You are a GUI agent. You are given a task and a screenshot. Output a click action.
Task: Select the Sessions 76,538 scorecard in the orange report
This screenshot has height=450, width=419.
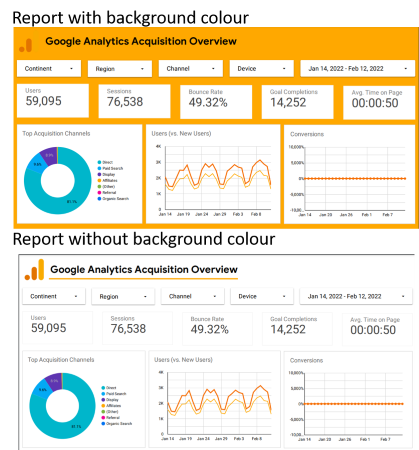click(134, 101)
